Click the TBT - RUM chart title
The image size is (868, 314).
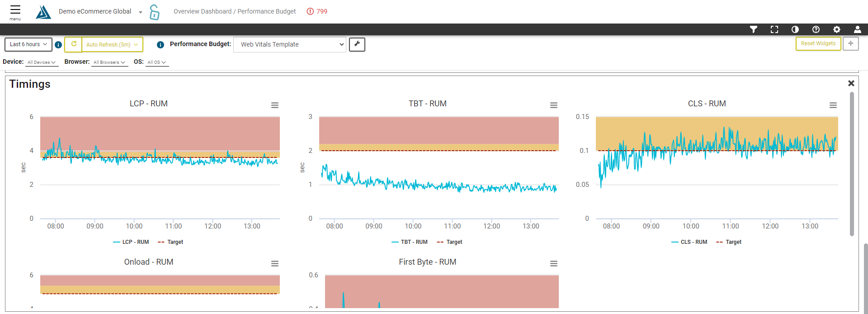coord(428,104)
